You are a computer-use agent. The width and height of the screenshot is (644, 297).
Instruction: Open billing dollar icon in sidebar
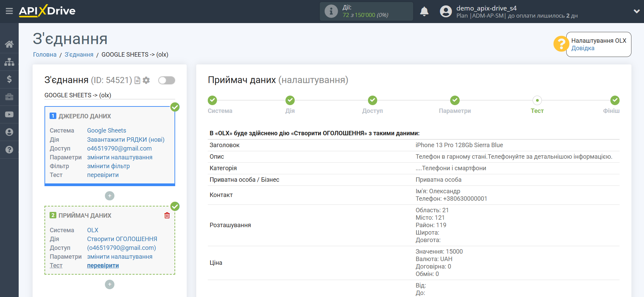(9, 79)
